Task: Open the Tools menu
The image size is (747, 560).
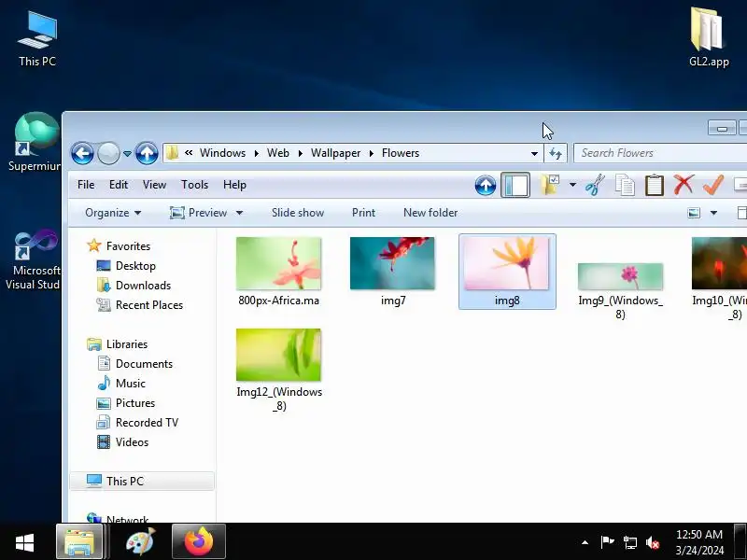Action: [194, 185]
